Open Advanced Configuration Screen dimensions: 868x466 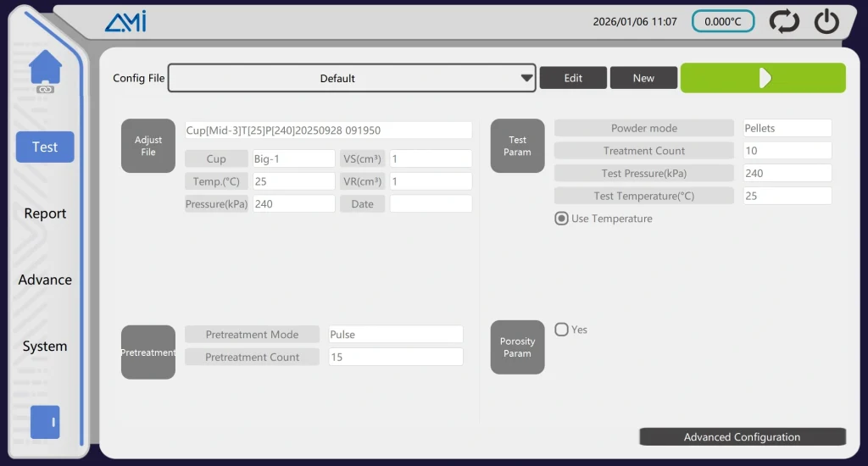[743, 436]
